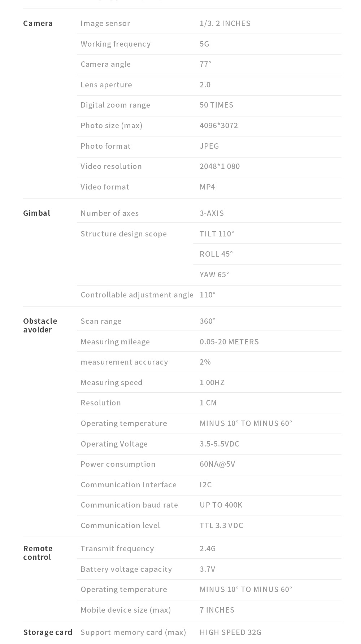
Task: Click the ROLL 45° value
Action: (216, 254)
